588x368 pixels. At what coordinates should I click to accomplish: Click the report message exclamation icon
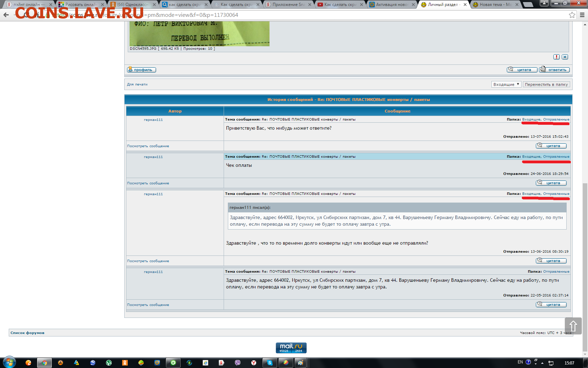pyautogui.click(x=556, y=57)
